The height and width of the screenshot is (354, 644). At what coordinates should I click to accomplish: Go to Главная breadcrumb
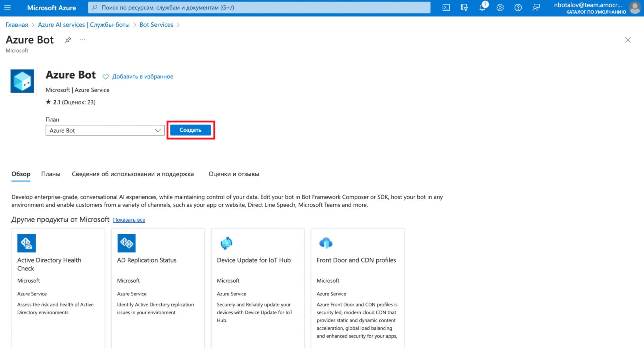(17, 25)
